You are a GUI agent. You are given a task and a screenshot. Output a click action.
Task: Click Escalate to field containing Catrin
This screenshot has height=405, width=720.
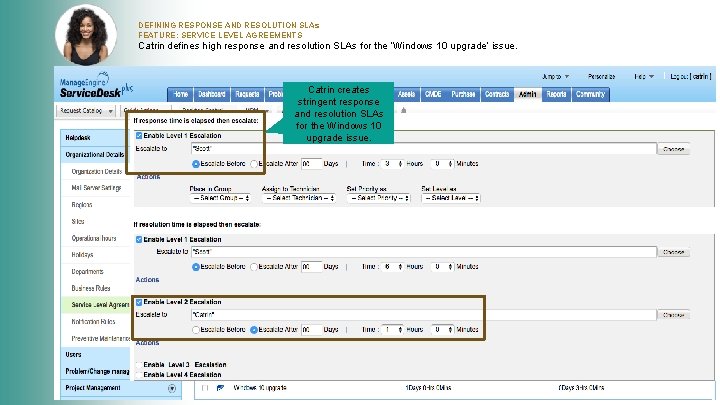(423, 315)
